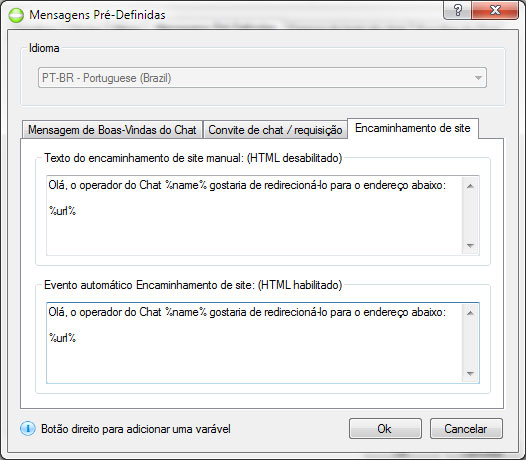Switch to Convite de chat / requisição tab
526x460 pixels.
[275, 130]
